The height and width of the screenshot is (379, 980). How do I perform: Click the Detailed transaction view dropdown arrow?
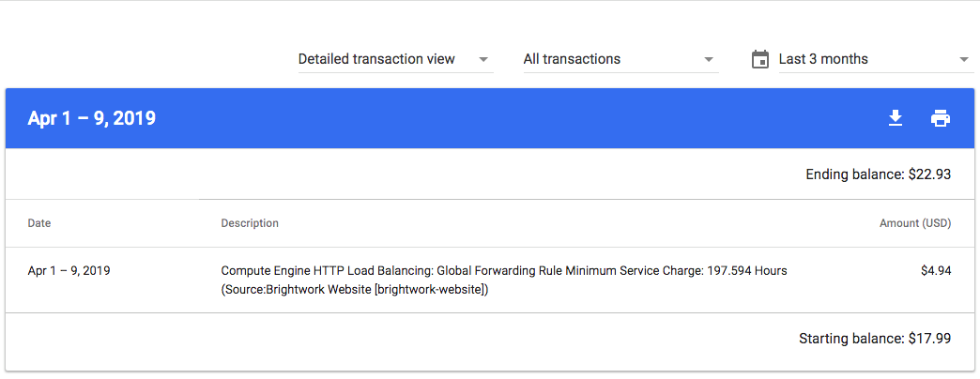[483, 60]
